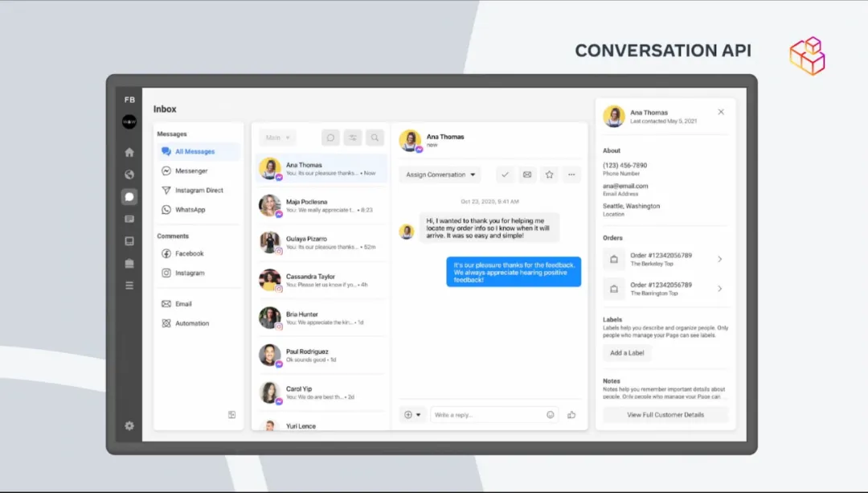Image resolution: width=868 pixels, height=493 pixels.
Task: Click the Add a Label button
Action: pos(627,353)
